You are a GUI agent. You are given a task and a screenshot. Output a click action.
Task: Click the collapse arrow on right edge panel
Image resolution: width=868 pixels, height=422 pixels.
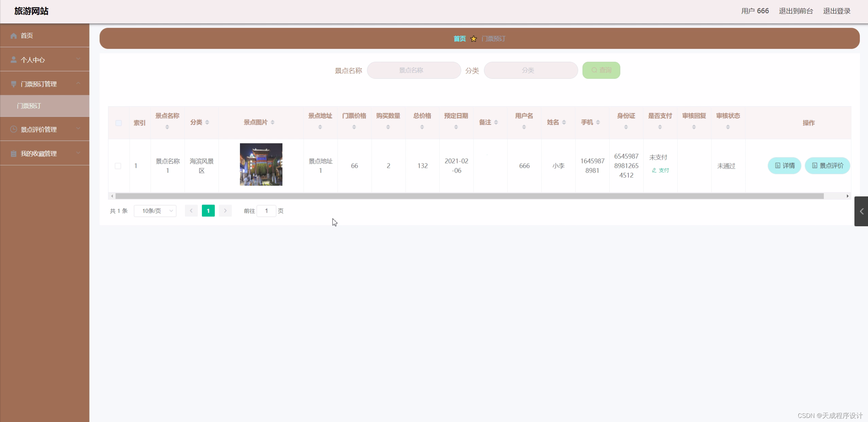pyautogui.click(x=861, y=211)
